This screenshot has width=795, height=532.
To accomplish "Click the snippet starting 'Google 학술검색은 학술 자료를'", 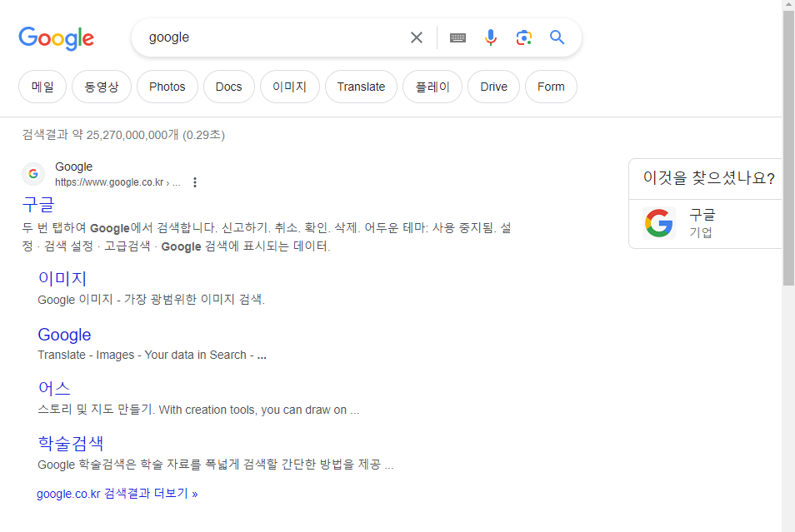I will click(216, 465).
